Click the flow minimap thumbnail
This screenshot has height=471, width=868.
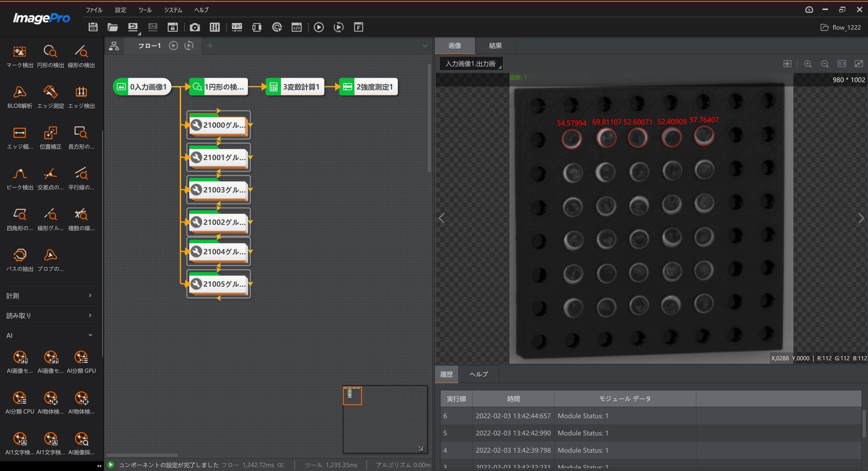pos(385,419)
